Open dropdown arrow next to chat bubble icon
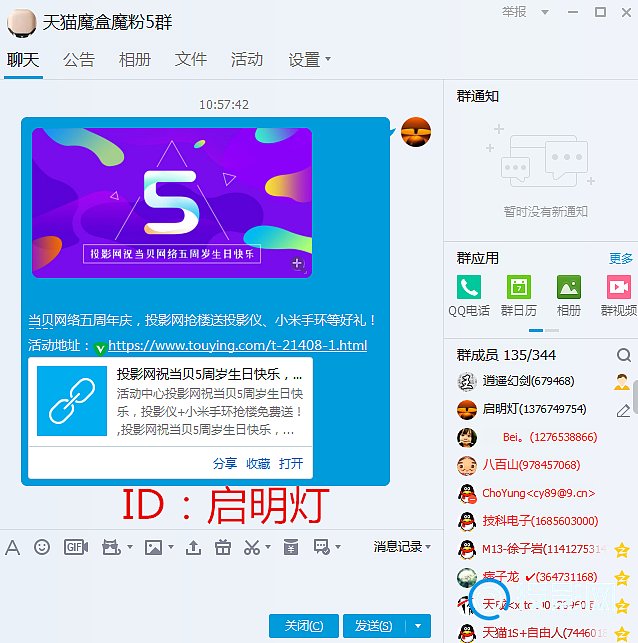Viewport: 638px width, 643px height. (338, 547)
